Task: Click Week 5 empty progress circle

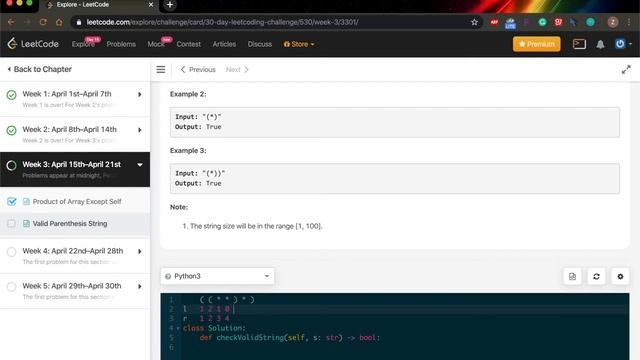Action: pyautogui.click(x=11, y=287)
